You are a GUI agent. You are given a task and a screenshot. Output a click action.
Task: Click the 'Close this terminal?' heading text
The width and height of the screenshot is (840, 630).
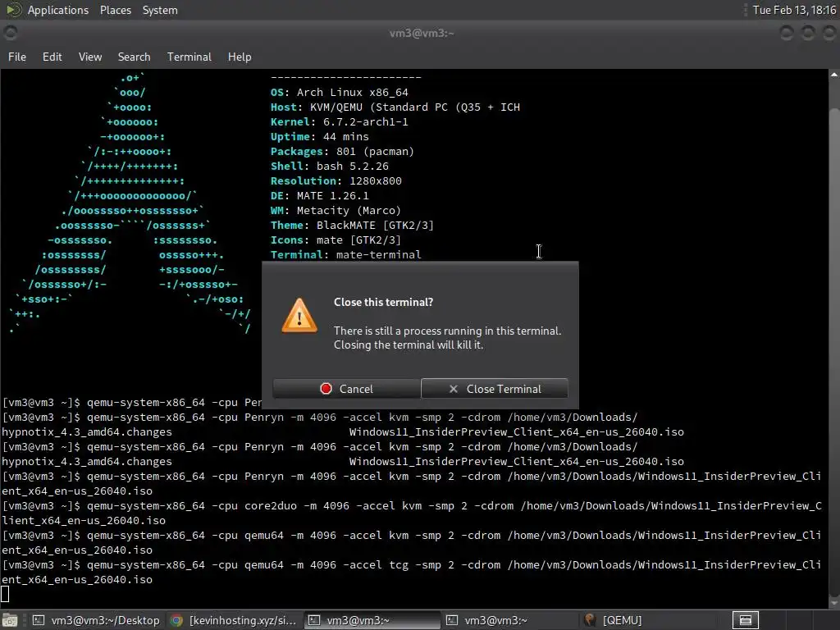(384, 302)
